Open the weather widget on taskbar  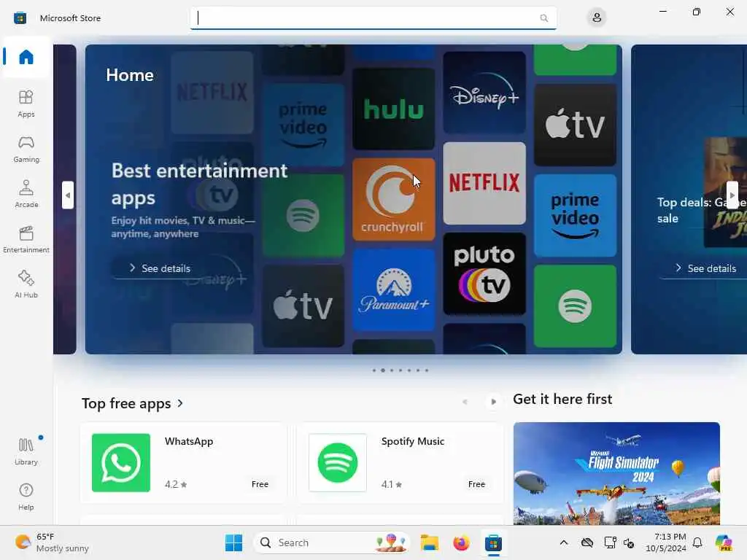click(52, 542)
